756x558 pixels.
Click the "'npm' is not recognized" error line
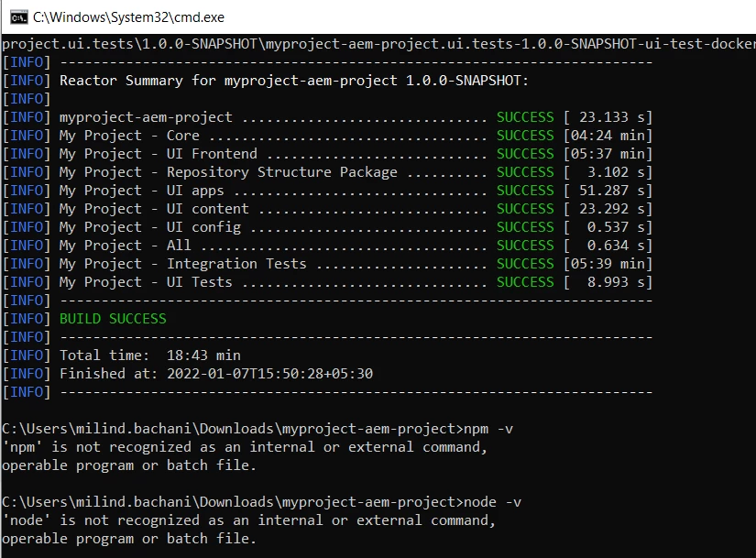(245, 447)
